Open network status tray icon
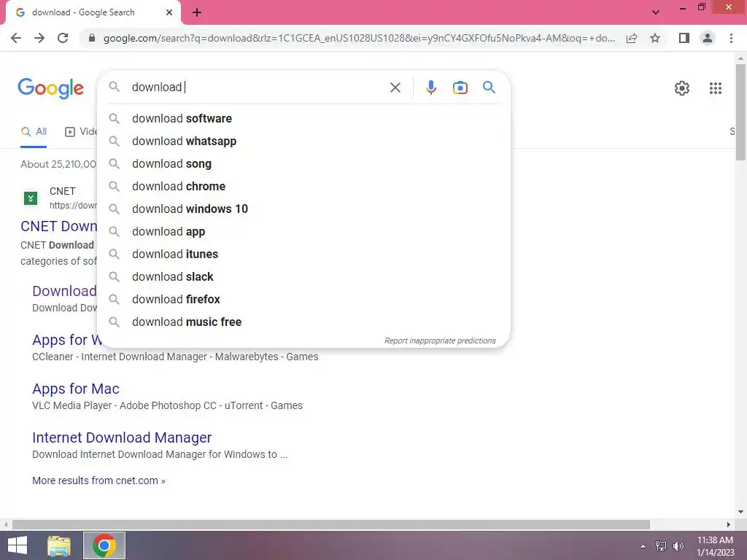Screen dimensions: 747x560 coord(661,546)
